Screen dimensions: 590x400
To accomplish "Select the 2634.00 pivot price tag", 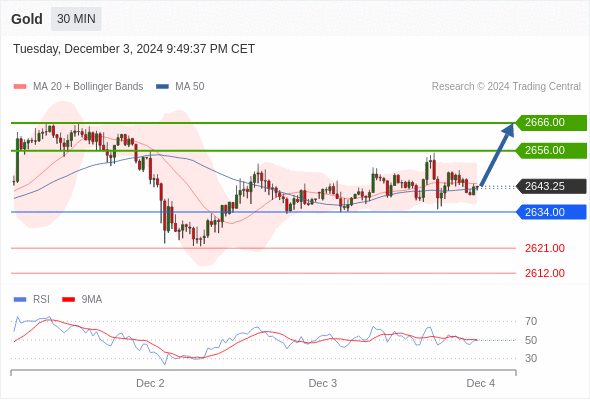I will 551,212.
